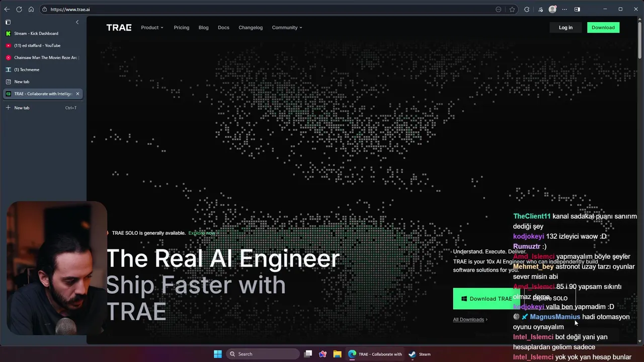The image size is (644, 362).
Task: Open the browser profile avatar
Action: pyautogui.click(x=552, y=9)
